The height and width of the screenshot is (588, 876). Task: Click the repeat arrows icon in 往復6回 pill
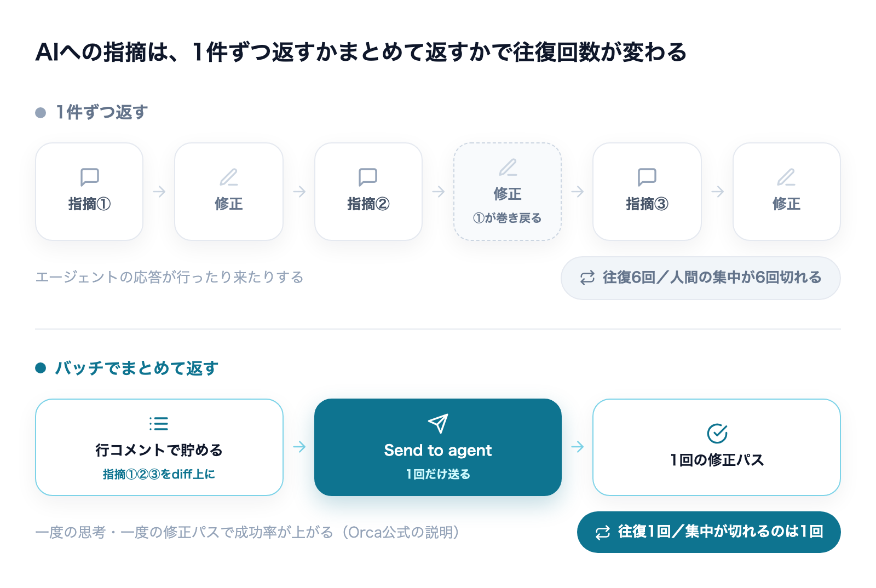click(x=587, y=278)
